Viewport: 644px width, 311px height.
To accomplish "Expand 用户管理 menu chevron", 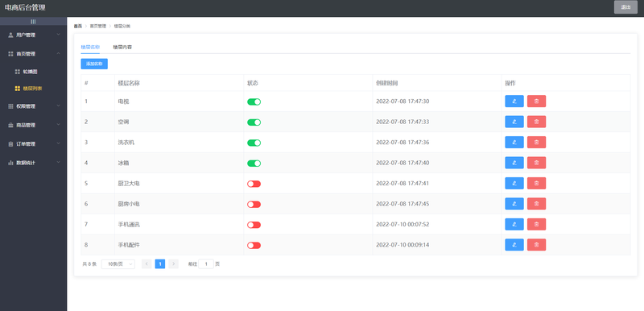I will (58, 35).
